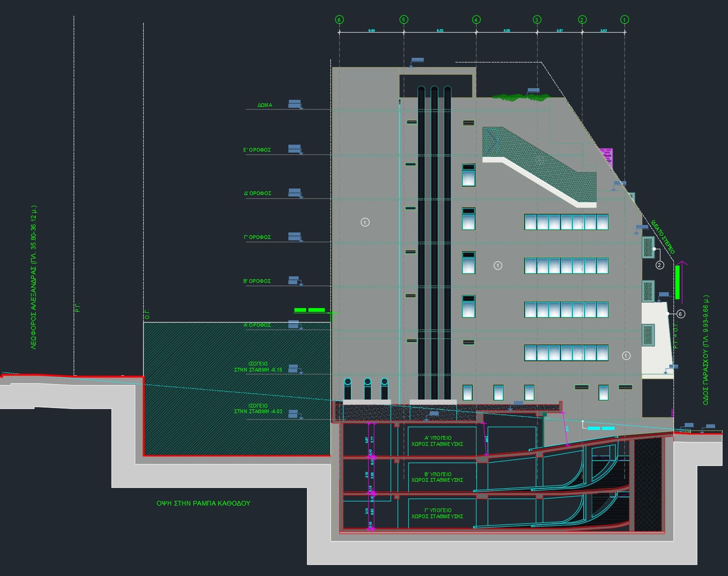Click the bright green vertical bar at right
Viewport: 728px width, 576px height.
click(677, 282)
